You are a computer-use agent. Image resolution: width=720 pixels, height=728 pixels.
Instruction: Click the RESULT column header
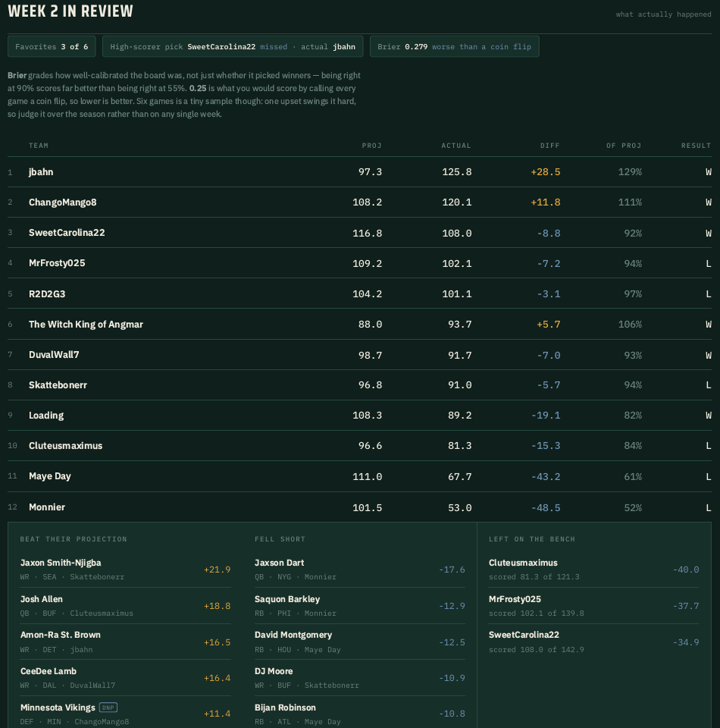(696, 146)
